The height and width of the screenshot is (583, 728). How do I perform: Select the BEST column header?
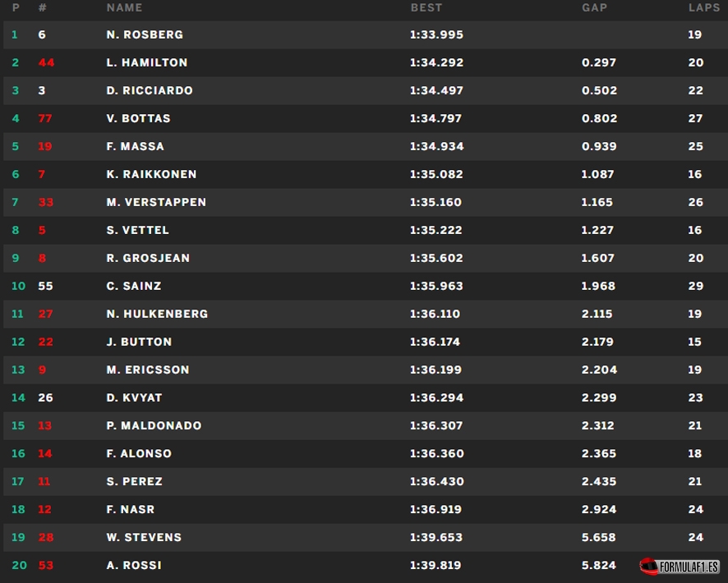(426, 7)
